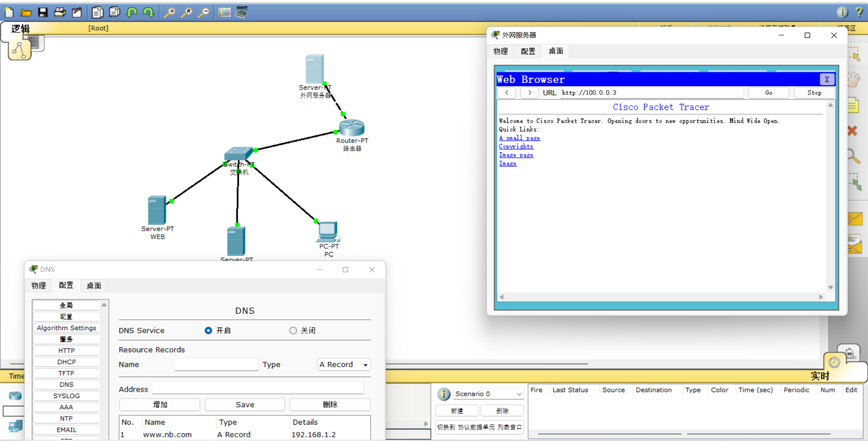Print using the printer toolbar icon
This screenshot has width=868, height=441.
[x=60, y=12]
